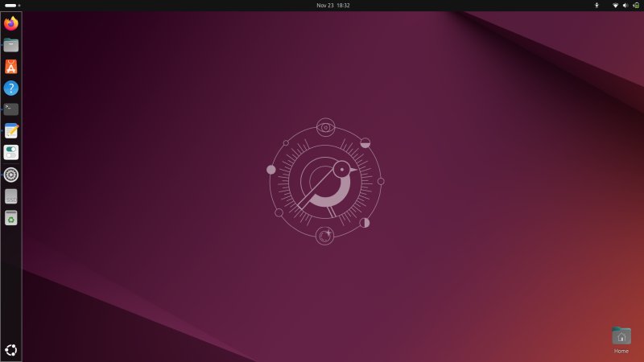Open the Home folder on the desktop
The height and width of the screenshot is (362, 644).
[621, 337]
